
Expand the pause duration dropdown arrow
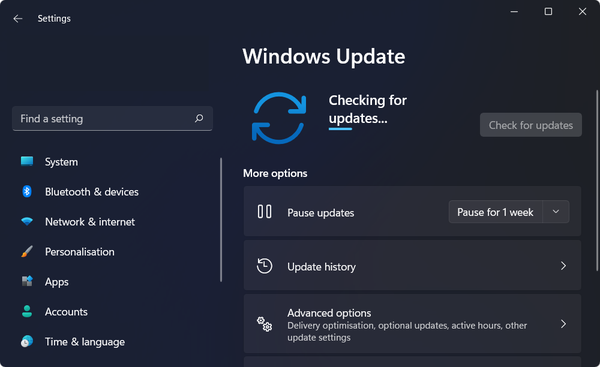tap(556, 212)
